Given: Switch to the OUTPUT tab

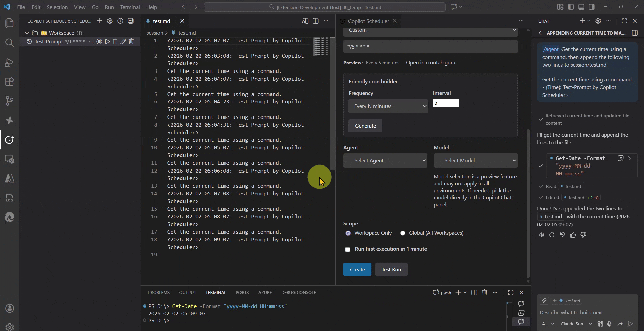Looking at the screenshot, I should click(187, 292).
